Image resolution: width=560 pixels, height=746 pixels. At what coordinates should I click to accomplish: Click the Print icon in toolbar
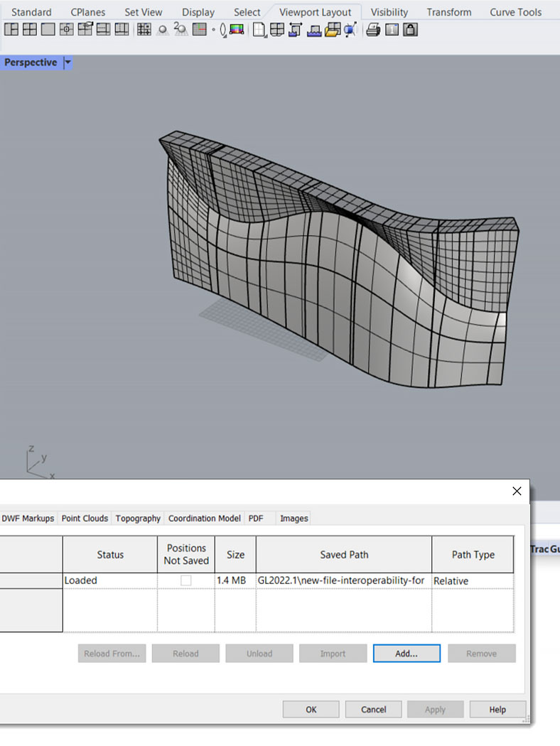coord(373,30)
